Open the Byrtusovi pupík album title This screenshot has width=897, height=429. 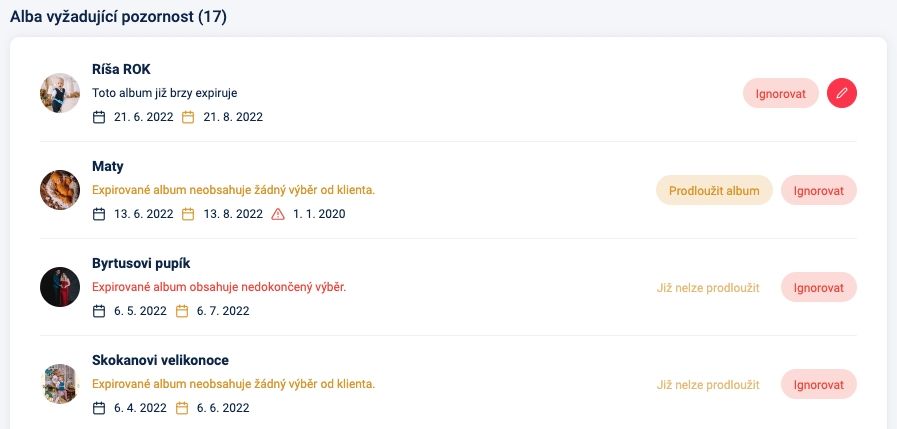pos(141,263)
